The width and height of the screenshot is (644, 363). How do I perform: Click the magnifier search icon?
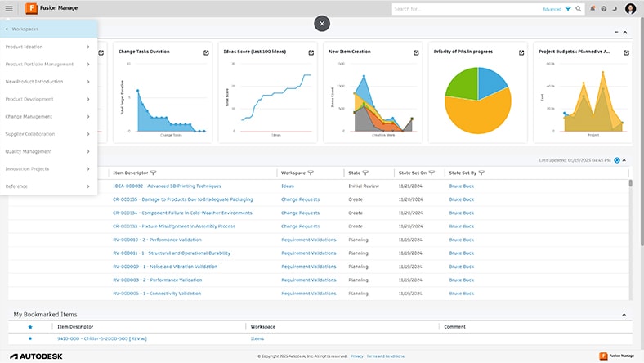(x=579, y=9)
